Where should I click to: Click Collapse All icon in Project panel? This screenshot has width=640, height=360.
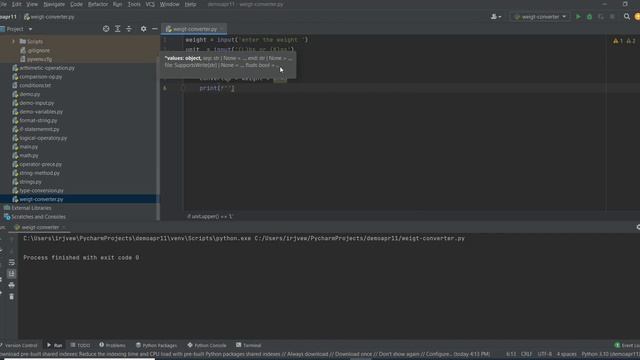[x=129, y=29]
